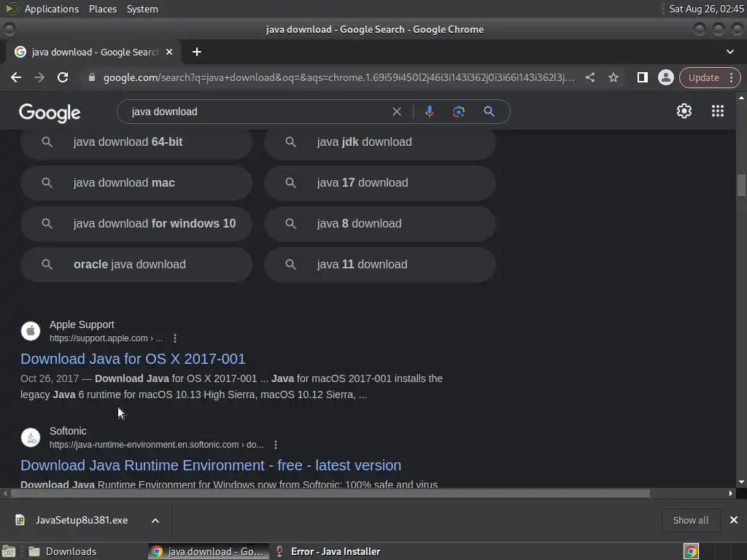The image size is (747, 560).
Task: Open Google quick settings gear
Action: coord(684,111)
